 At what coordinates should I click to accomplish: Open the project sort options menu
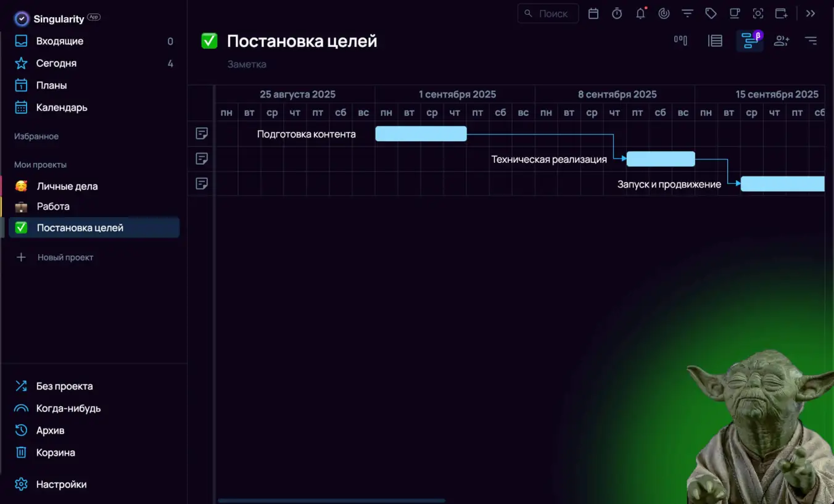[811, 41]
